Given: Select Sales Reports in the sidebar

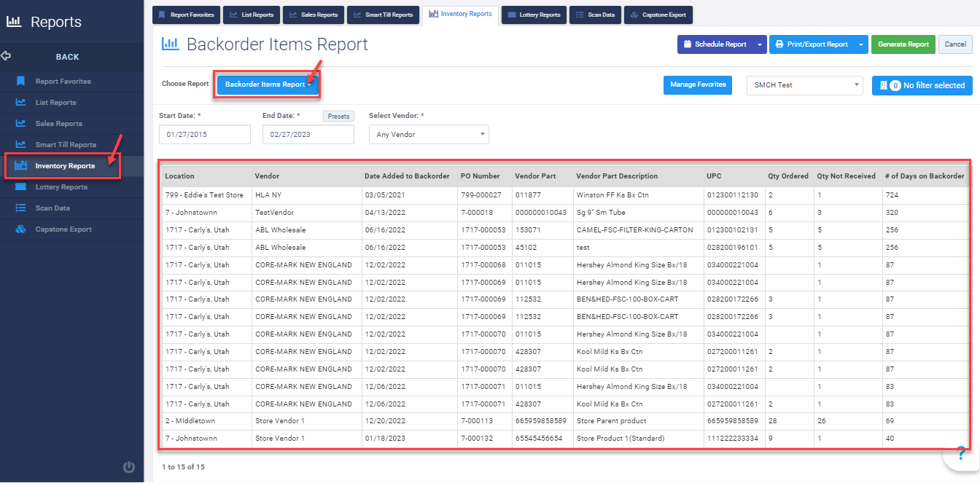Looking at the screenshot, I should pyautogui.click(x=58, y=123).
